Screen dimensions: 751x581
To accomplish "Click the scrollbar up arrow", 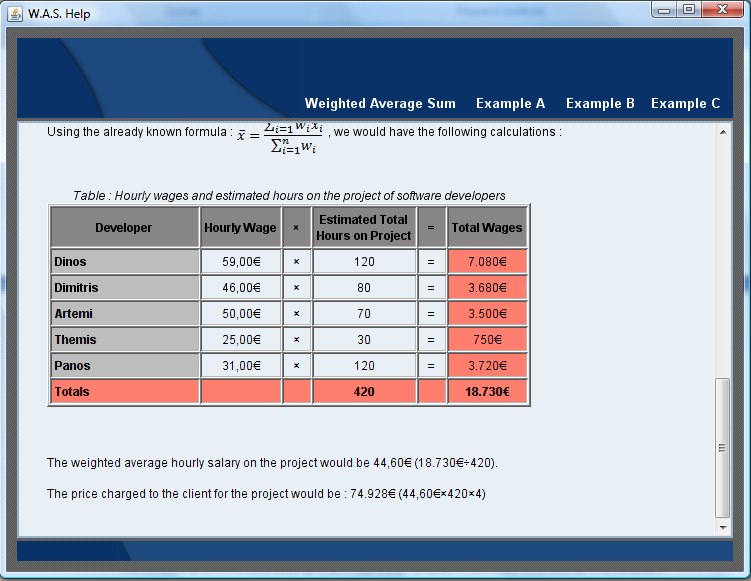I will (x=723, y=132).
